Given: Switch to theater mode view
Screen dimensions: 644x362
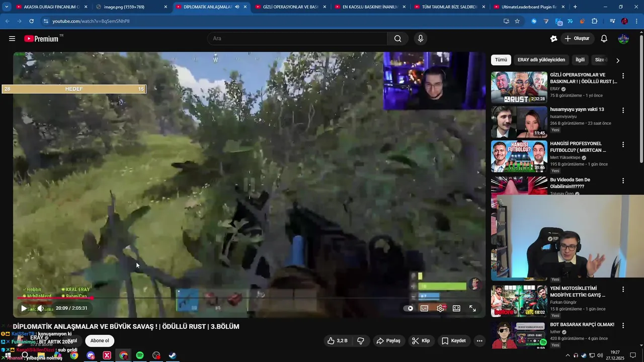Looking at the screenshot, I should tap(456, 308).
